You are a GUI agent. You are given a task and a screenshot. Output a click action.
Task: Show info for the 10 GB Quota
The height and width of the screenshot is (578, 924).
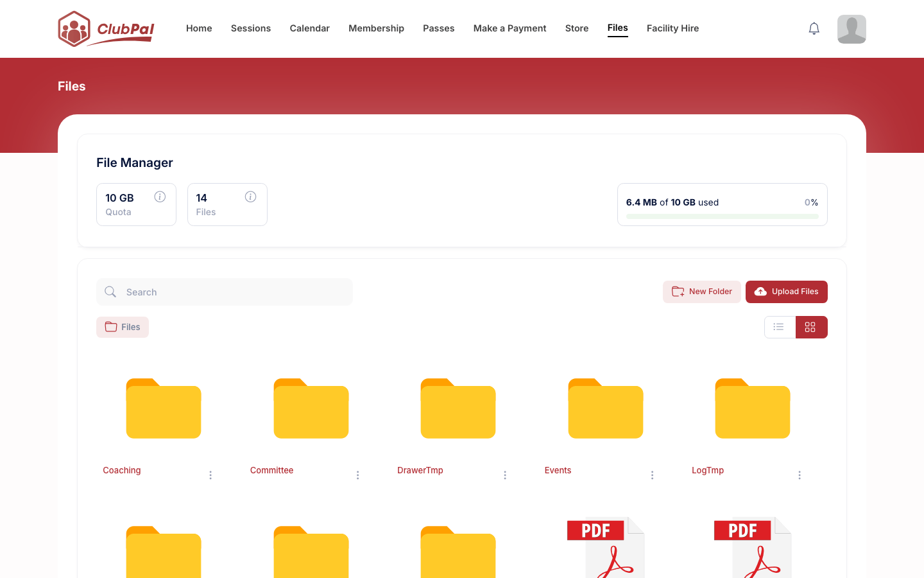pos(160,197)
